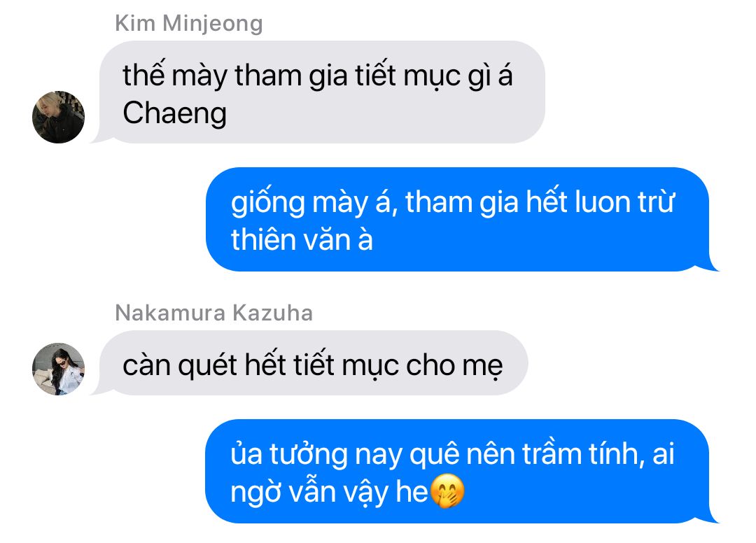
Task: Select Kazuha's 'càn quét hết tiết mục' message
Action: pyautogui.click(x=314, y=363)
